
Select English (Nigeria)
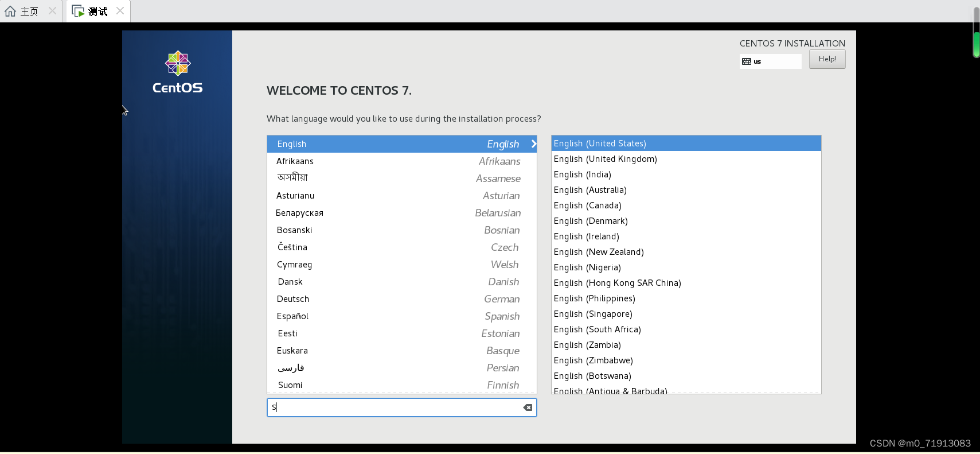pos(686,267)
